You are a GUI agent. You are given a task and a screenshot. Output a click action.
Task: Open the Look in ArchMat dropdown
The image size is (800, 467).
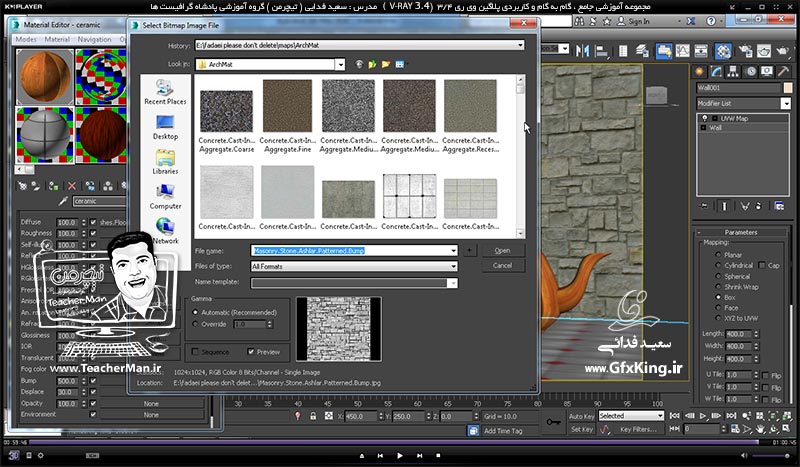click(340, 64)
